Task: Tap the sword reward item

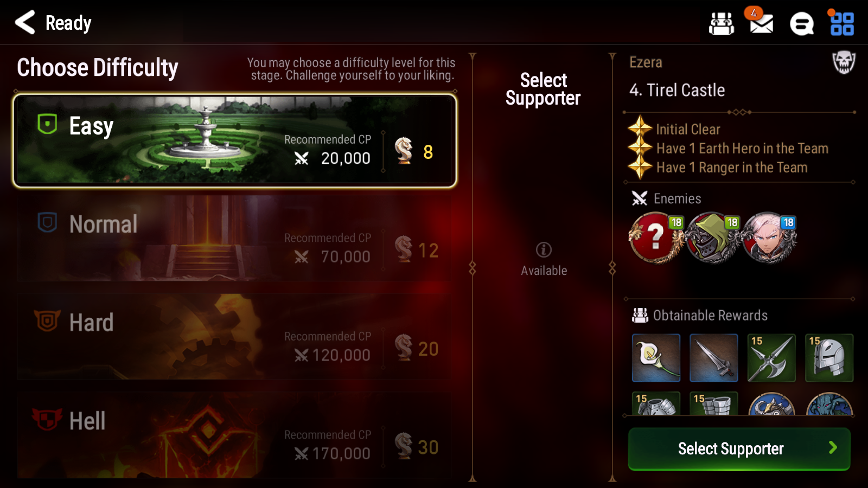Action: (x=713, y=358)
